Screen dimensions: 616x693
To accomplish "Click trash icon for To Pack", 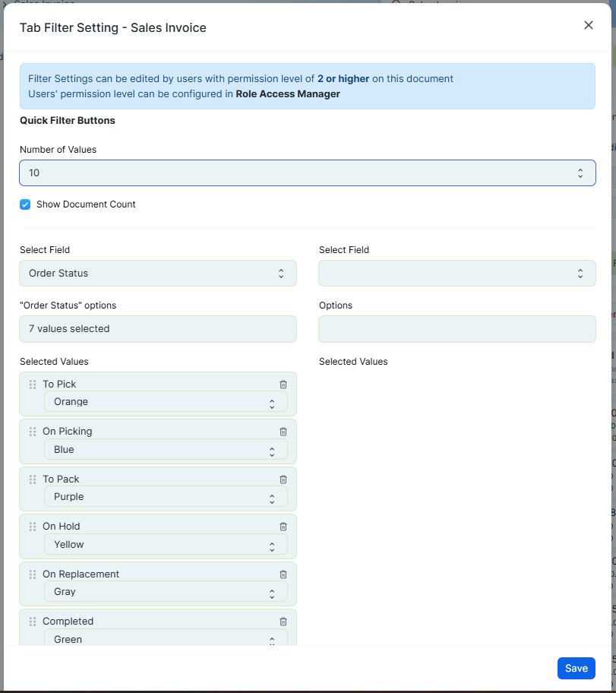I will 283,479.
